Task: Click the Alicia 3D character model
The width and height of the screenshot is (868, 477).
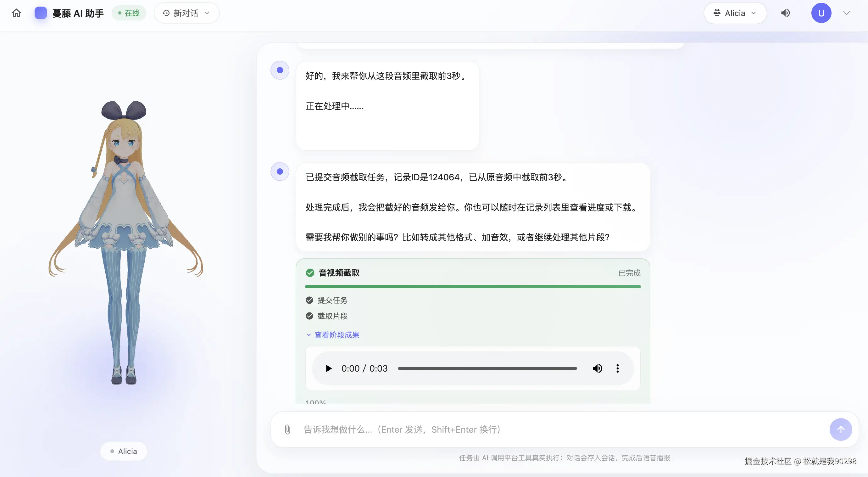Action: pyautogui.click(x=125, y=243)
